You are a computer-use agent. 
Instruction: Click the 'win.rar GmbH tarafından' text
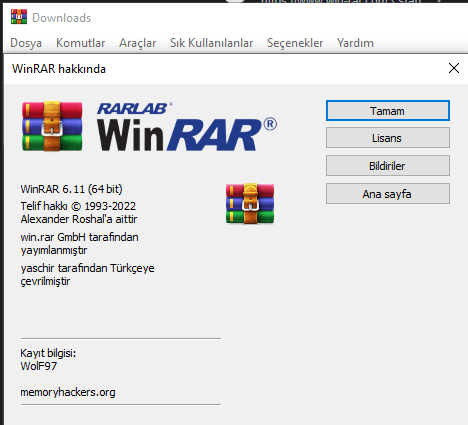coord(79,237)
